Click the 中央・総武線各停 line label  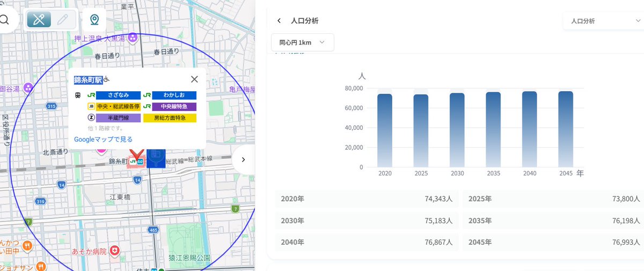tap(119, 106)
